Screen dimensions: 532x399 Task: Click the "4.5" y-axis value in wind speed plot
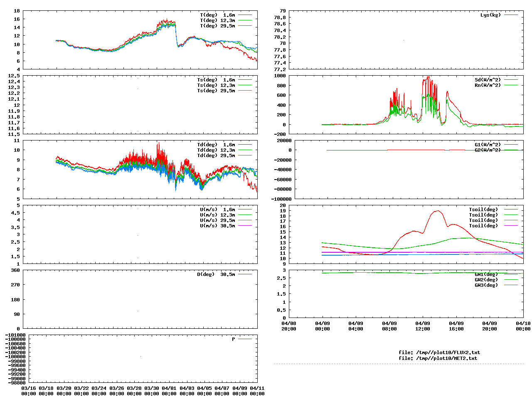coord(15,213)
